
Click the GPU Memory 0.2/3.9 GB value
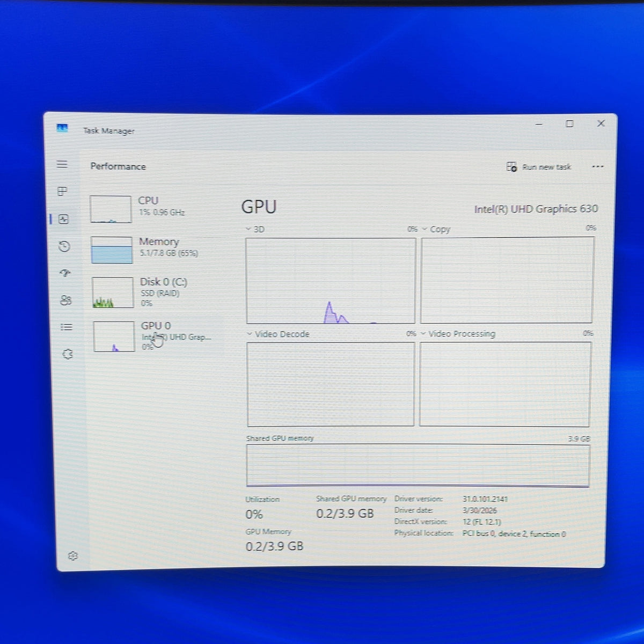[x=274, y=546]
